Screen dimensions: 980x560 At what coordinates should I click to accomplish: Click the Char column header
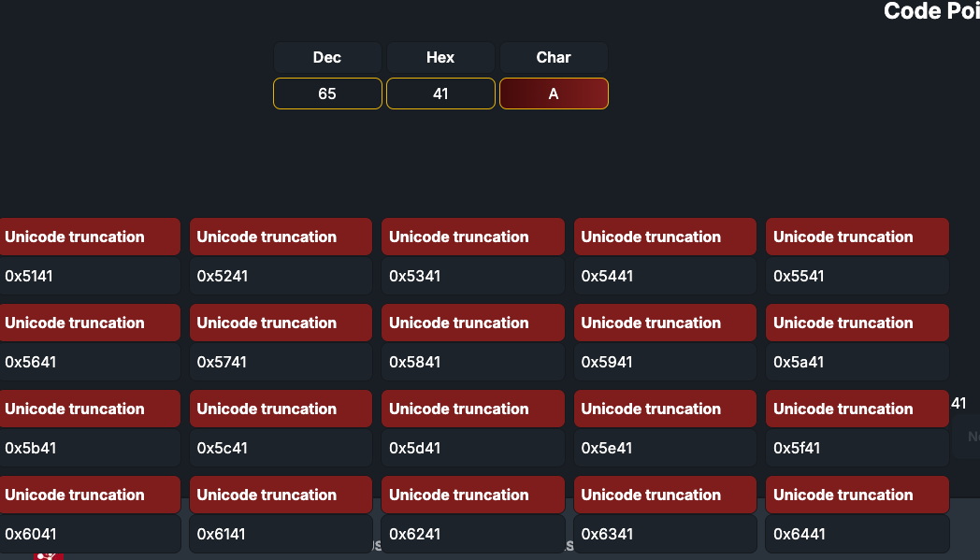click(554, 58)
